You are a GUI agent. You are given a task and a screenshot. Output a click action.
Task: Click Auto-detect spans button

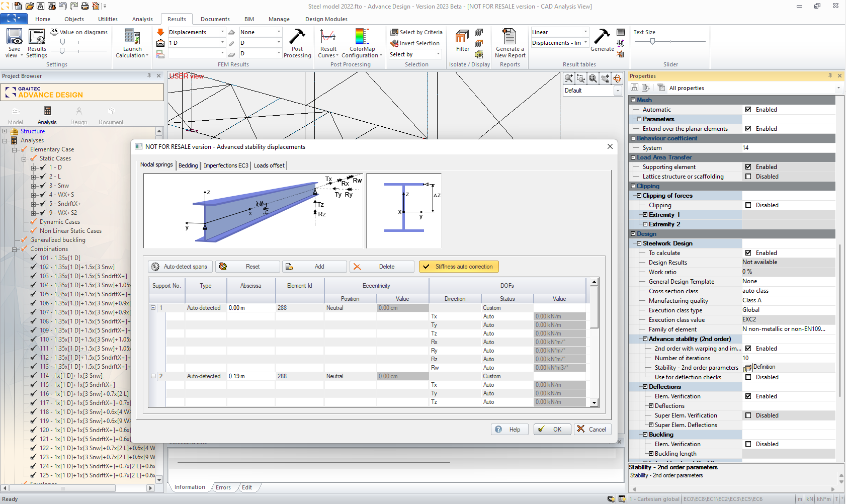180,267
